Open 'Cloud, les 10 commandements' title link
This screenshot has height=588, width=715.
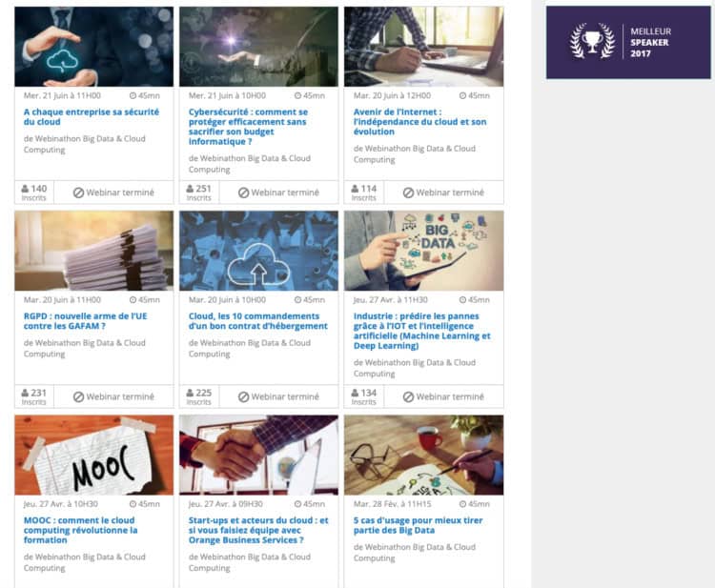pos(258,321)
